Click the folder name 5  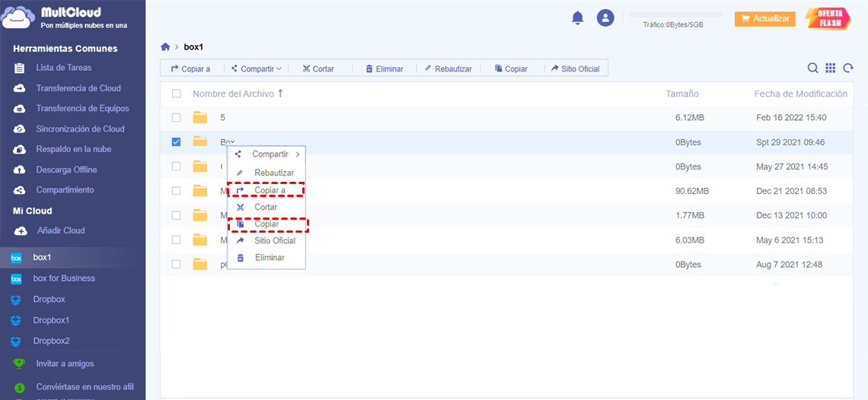point(222,117)
